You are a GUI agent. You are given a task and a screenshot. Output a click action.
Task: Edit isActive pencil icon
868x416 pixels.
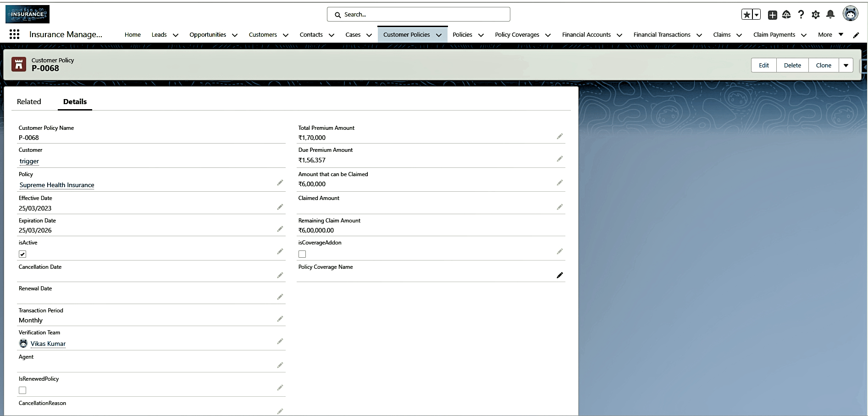[280, 251]
